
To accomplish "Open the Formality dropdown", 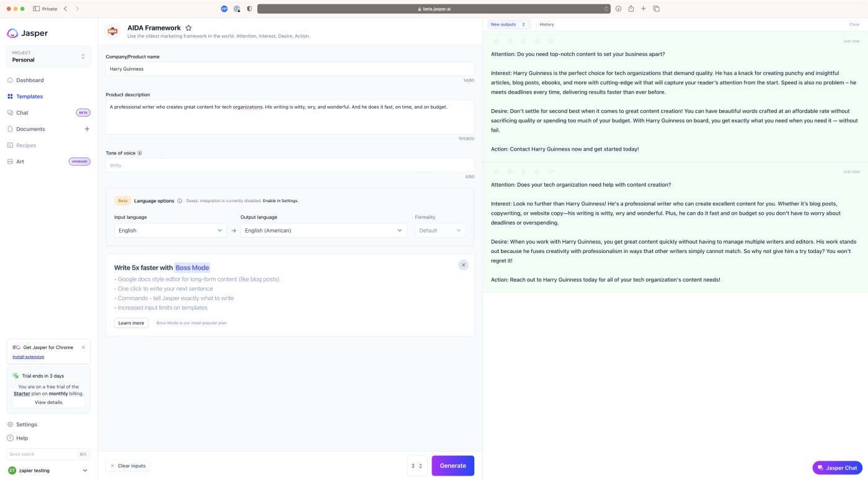I will click(440, 230).
